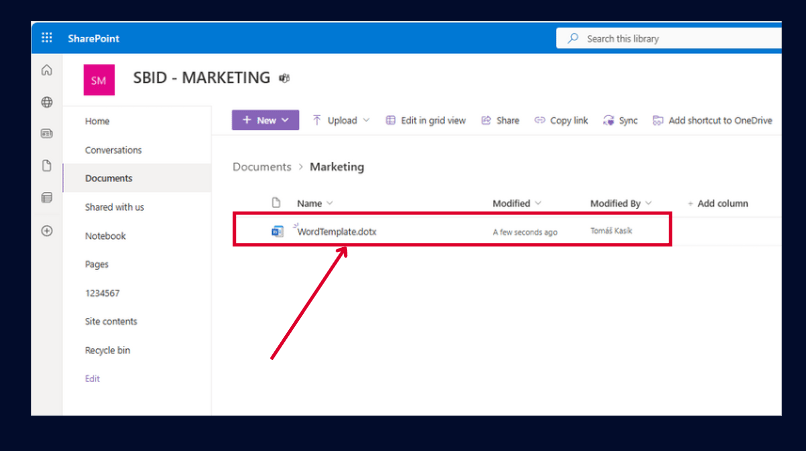The height and width of the screenshot is (451, 806).
Task: Open Pages in the site navigation
Action: [x=97, y=264]
